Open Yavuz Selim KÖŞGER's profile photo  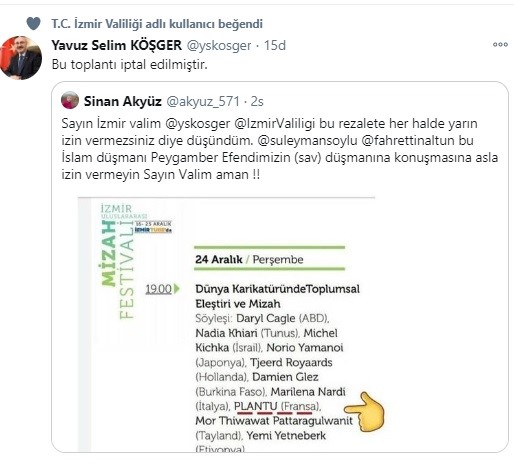pos(21,58)
